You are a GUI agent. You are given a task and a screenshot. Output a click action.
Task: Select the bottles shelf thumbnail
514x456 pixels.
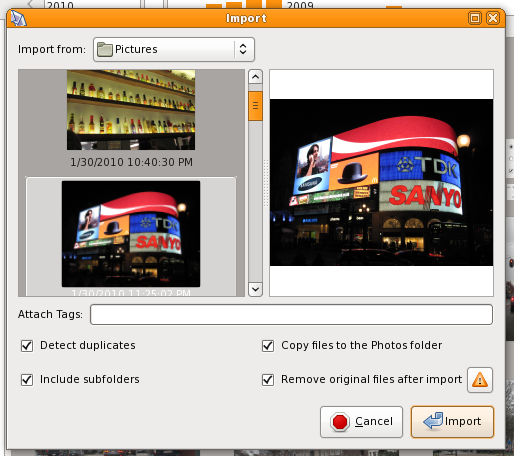131,110
